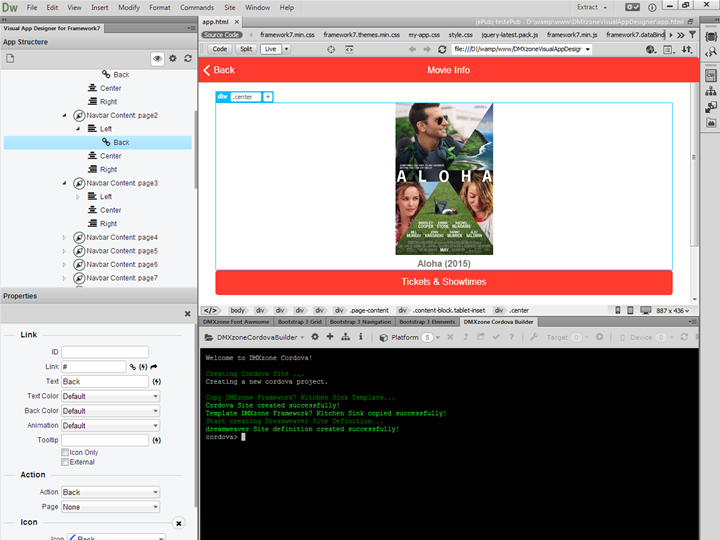720x540 pixels.
Task: Open the Modify menu
Action: click(x=129, y=7)
